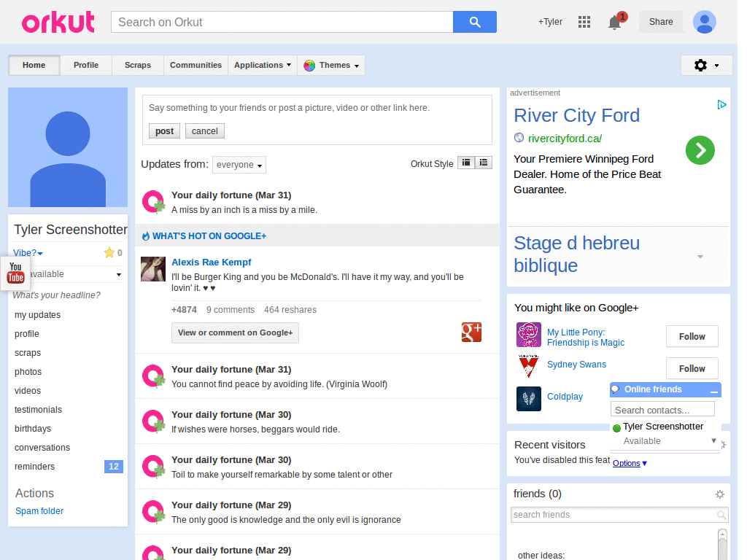Open Alexis Rae Kempf name link
This screenshot has width=747, height=560.
point(211,262)
